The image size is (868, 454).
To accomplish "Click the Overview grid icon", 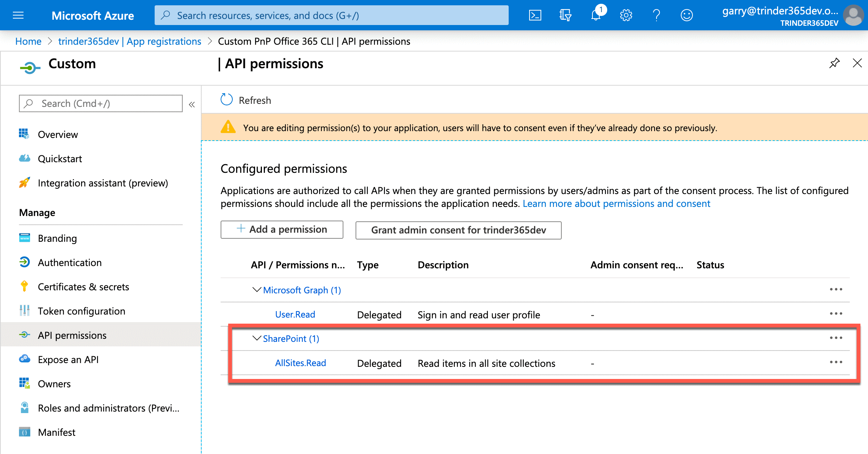I will [x=24, y=134].
